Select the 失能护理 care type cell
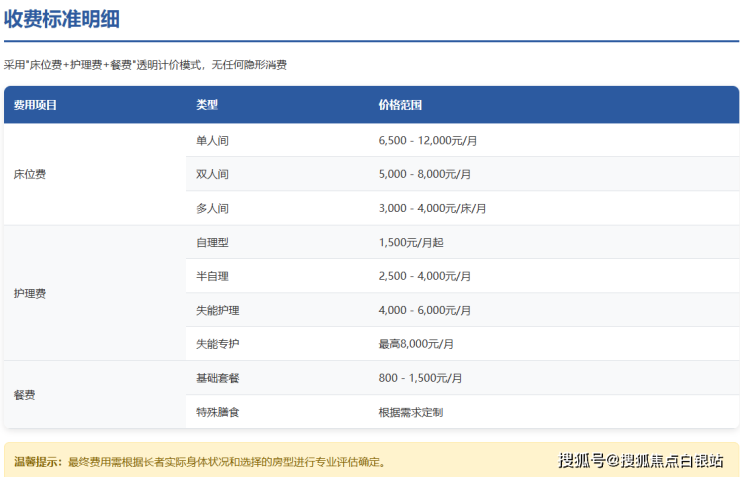 pyautogui.click(x=218, y=310)
